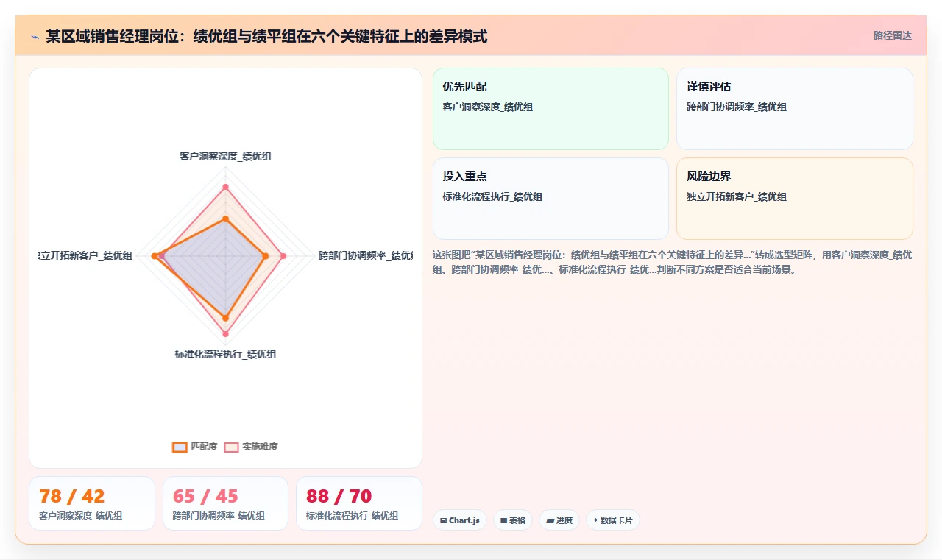Click the 78 / 42 stat card
Screen dimensions: 942x560
[x=92, y=503]
